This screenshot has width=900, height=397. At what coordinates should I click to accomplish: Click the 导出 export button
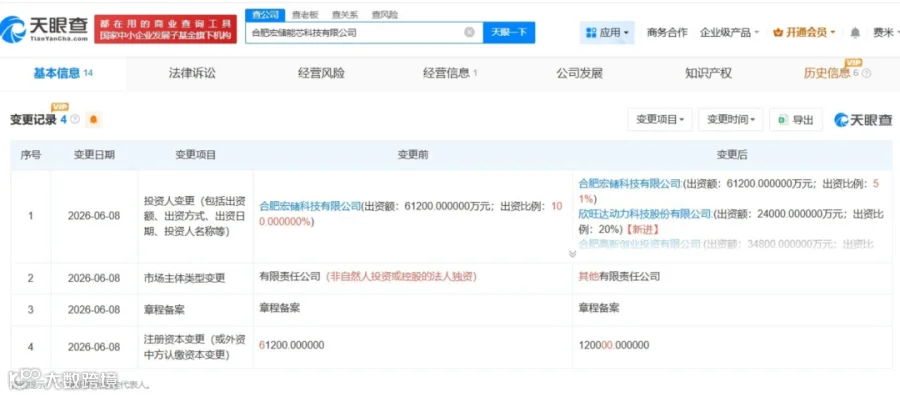pyautogui.click(x=796, y=119)
